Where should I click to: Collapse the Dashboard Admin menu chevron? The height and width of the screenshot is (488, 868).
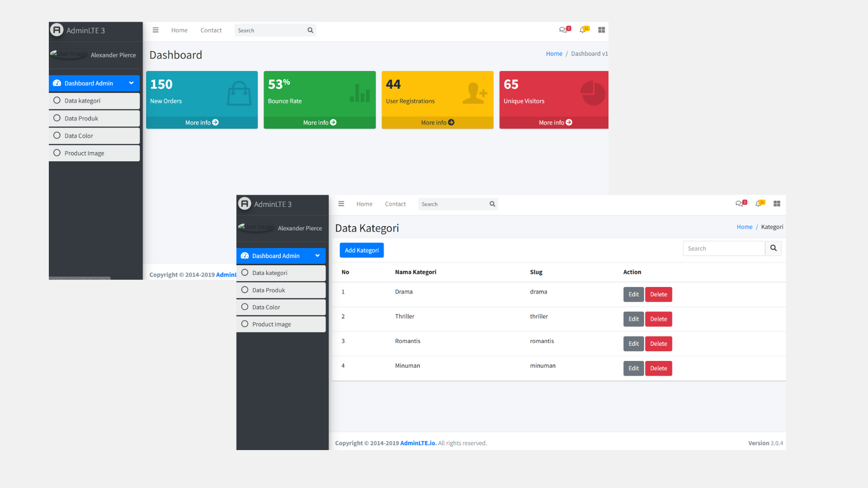[x=131, y=83]
